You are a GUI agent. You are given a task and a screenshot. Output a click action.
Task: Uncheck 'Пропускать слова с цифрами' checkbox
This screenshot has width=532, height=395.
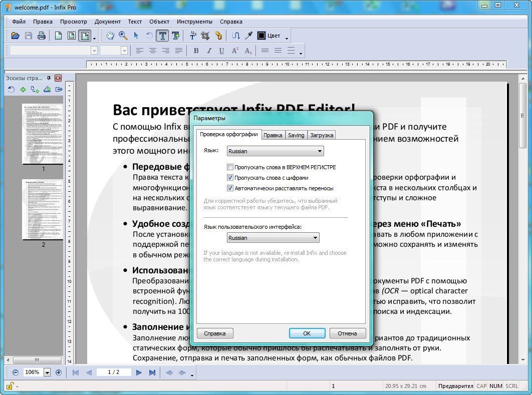coord(230,177)
